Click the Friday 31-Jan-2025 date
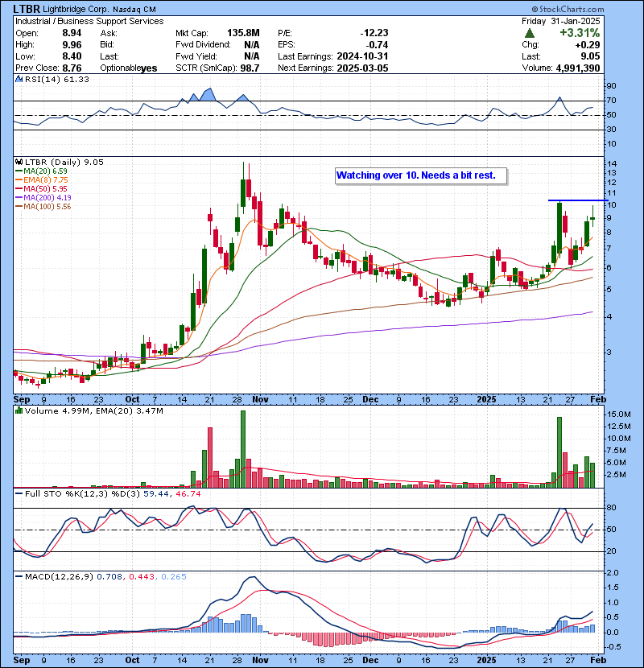The width and height of the screenshot is (644, 668). coord(561,21)
